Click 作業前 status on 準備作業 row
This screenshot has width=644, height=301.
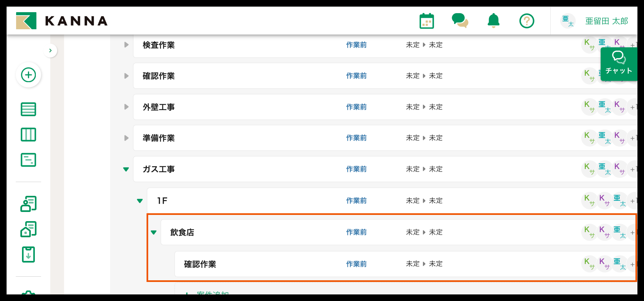coord(356,138)
